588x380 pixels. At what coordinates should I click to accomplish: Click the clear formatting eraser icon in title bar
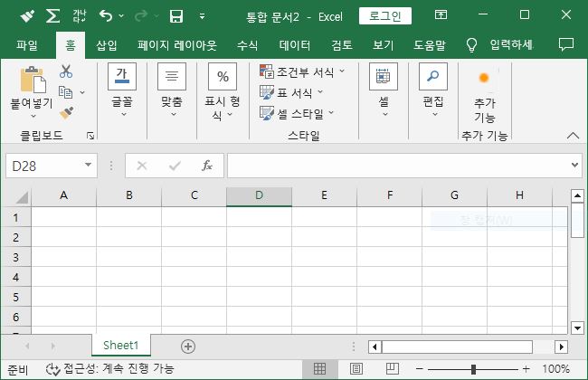pos(27,15)
